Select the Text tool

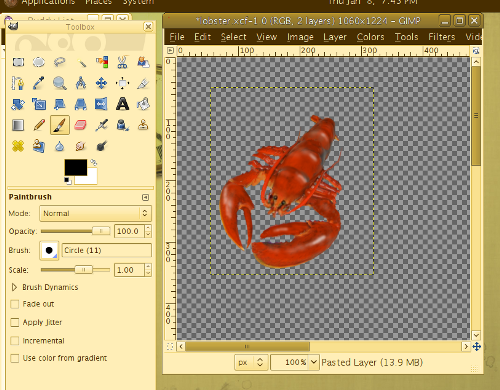[x=122, y=104]
